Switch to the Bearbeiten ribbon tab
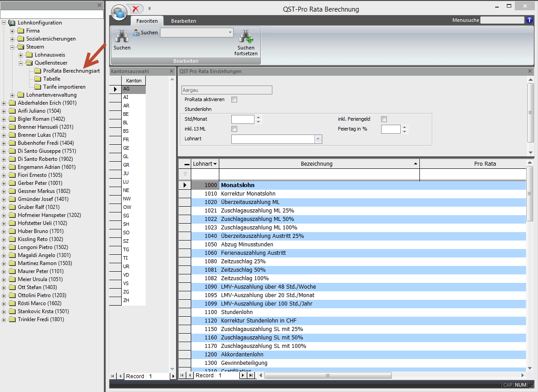The image size is (538, 392). tap(183, 21)
